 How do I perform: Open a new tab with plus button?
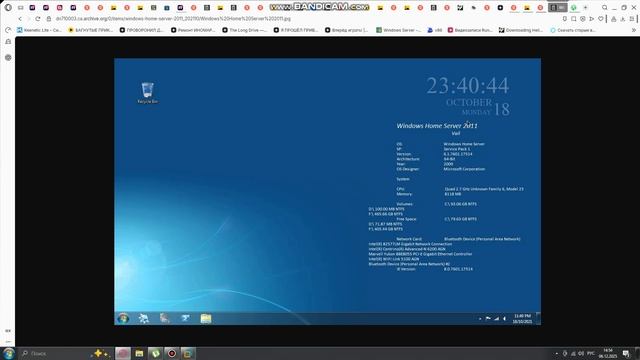585,7
